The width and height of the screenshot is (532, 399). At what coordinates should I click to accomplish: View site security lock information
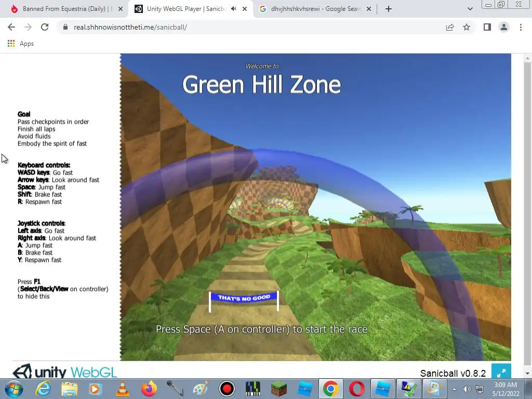[x=65, y=27]
